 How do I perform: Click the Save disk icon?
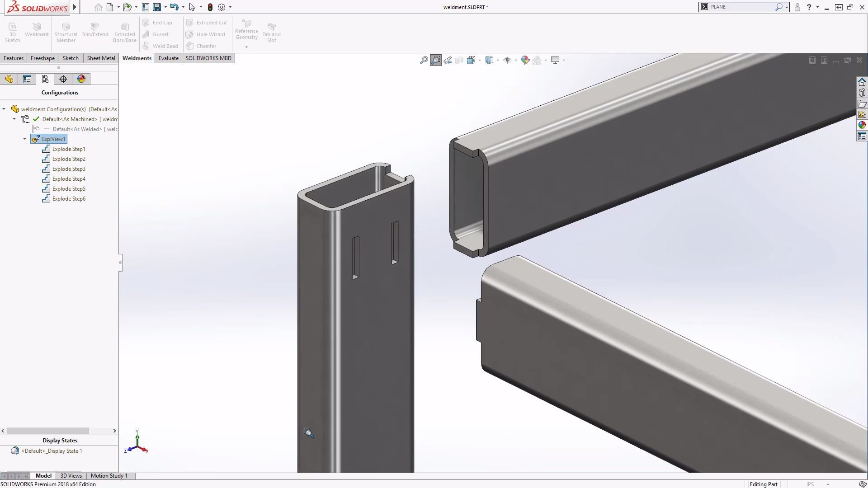point(157,7)
